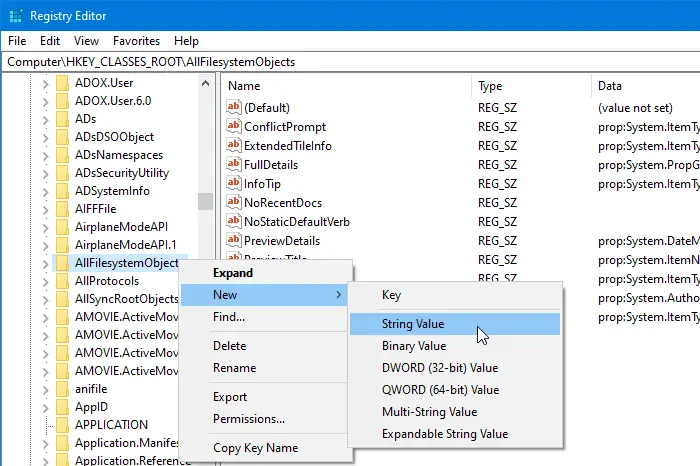Click the string icon beside PreviewDetails
This screenshot has width=700, height=466.
click(x=233, y=240)
